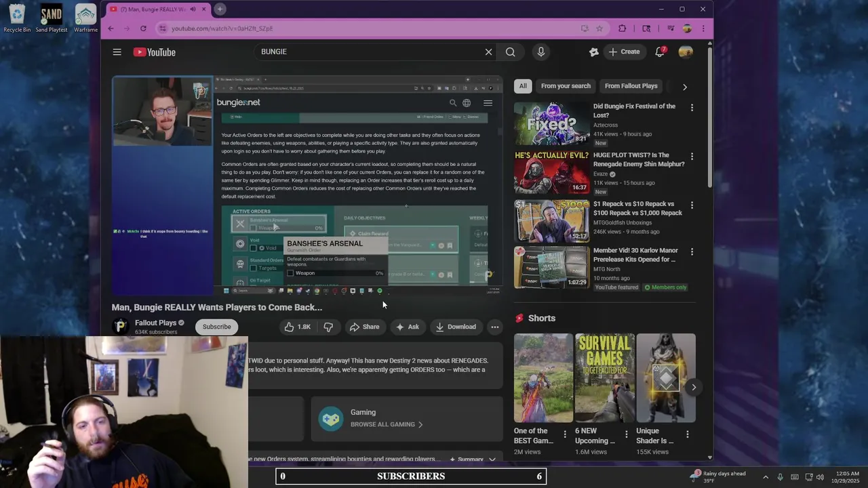Expand the Summary dropdown
This screenshot has width=868, height=488.
coord(473,460)
